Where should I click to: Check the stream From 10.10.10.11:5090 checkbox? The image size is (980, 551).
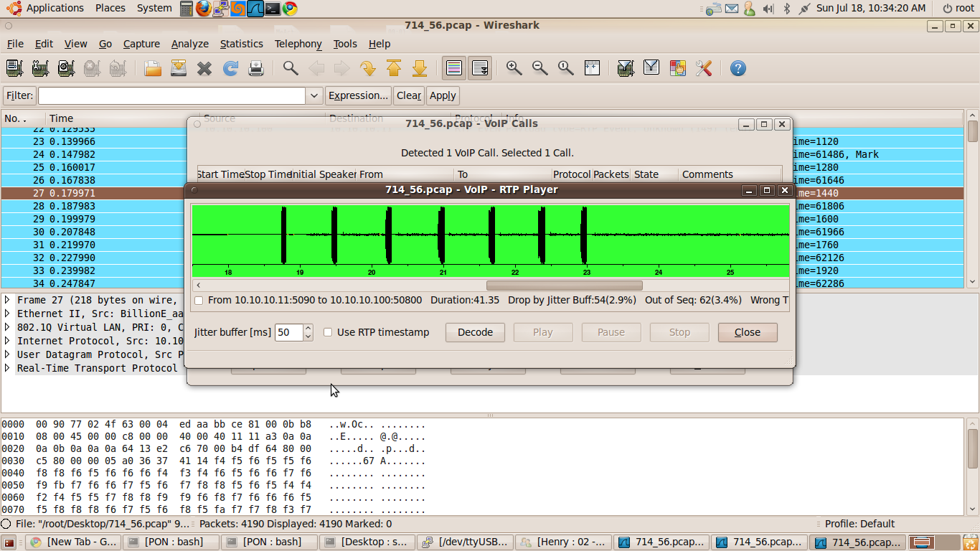(x=199, y=300)
